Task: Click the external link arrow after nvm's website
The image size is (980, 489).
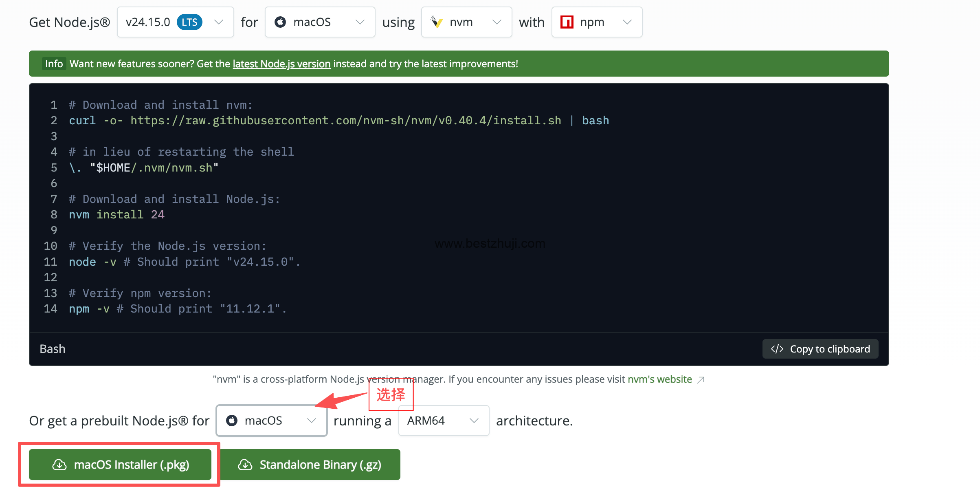Action: 701,380
